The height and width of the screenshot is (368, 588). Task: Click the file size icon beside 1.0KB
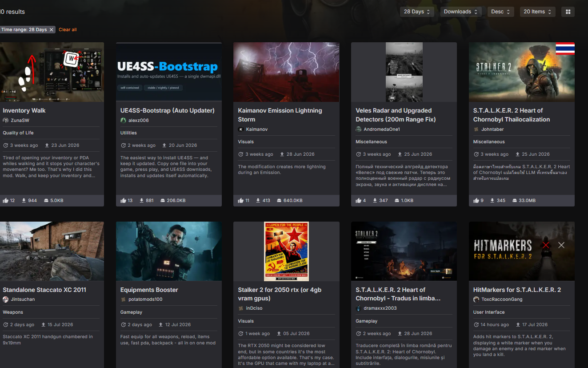tap(396, 201)
